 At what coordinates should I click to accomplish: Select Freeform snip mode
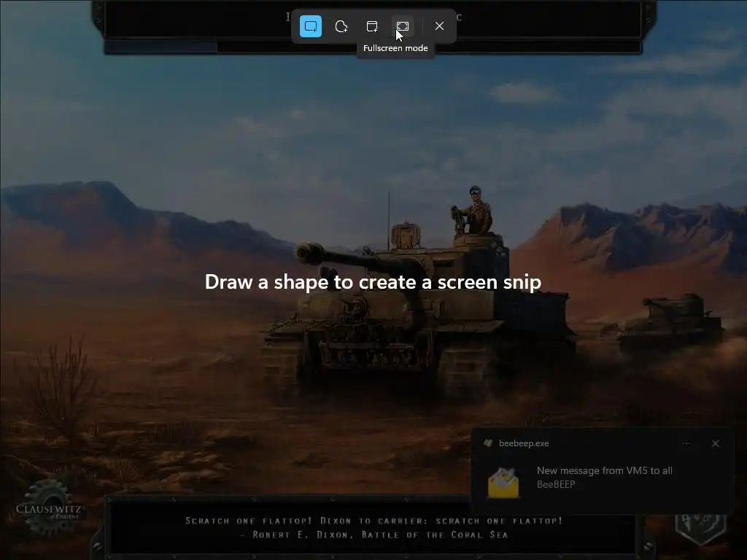341,26
